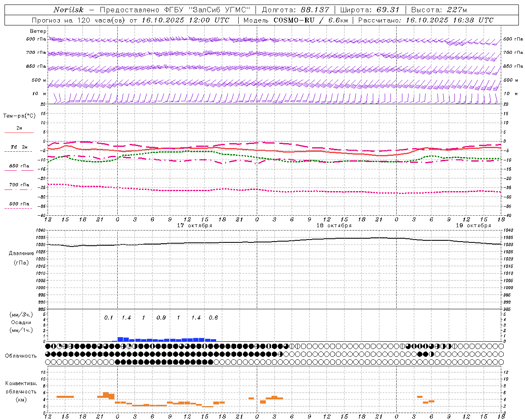Image resolution: width=525 pixels, height=420 pixels.
Task: Select the "700 гПа" temperature legend entry
Action: pos(19,185)
